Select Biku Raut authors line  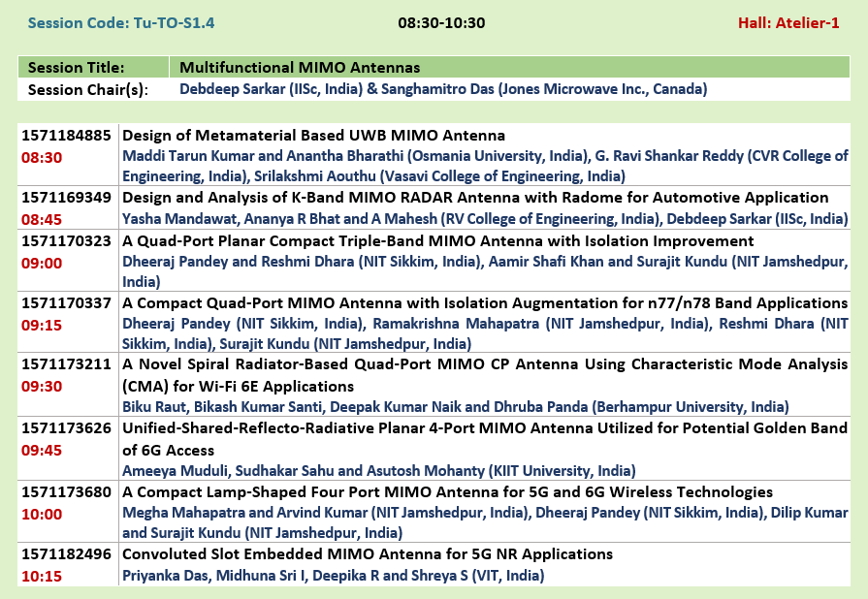point(455,407)
